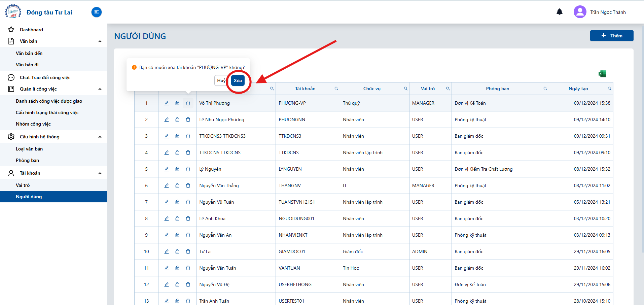Export the user list to Excel
This screenshot has width=644, height=305.
pyautogui.click(x=602, y=74)
